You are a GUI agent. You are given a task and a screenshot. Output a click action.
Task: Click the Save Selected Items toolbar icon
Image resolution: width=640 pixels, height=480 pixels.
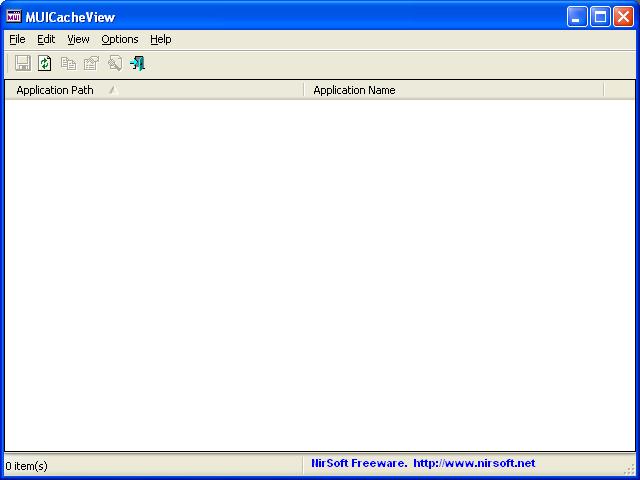(x=23, y=63)
